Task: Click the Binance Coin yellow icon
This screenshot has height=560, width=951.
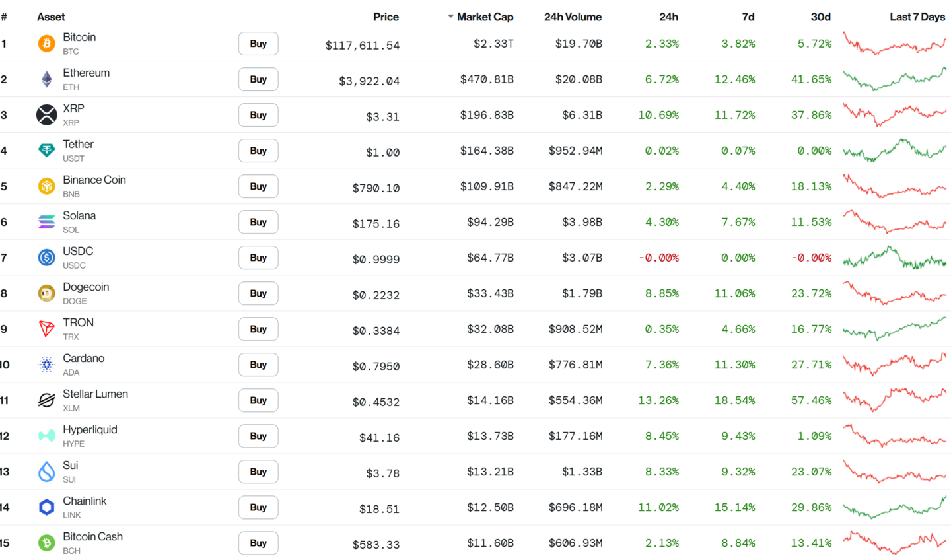Action: (x=46, y=186)
